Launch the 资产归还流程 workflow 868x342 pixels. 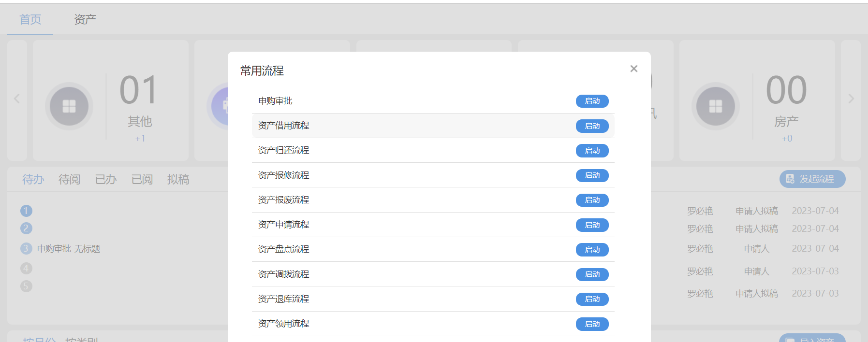point(592,151)
